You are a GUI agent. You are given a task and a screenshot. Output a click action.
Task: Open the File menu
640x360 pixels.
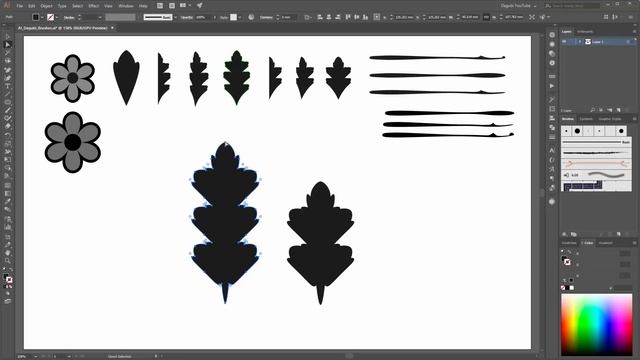coord(20,6)
